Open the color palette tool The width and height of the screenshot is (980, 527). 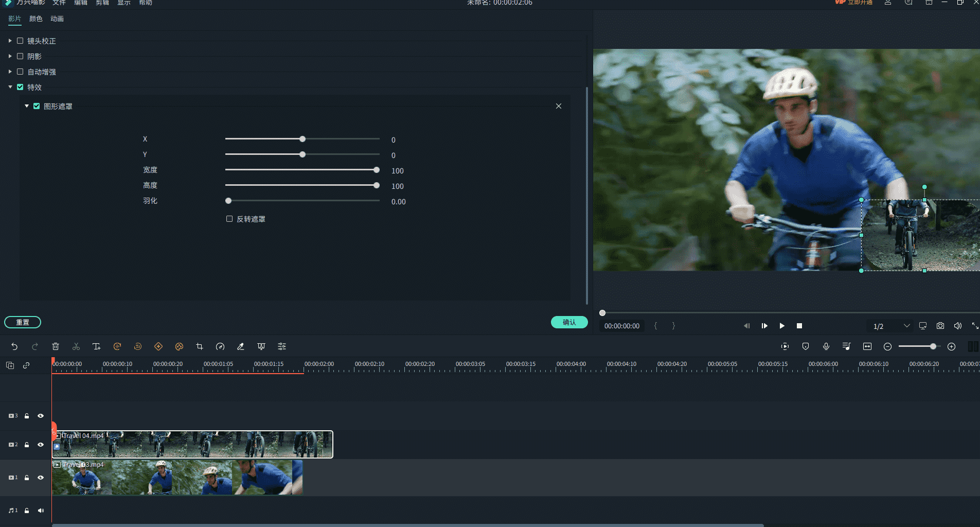pos(179,347)
